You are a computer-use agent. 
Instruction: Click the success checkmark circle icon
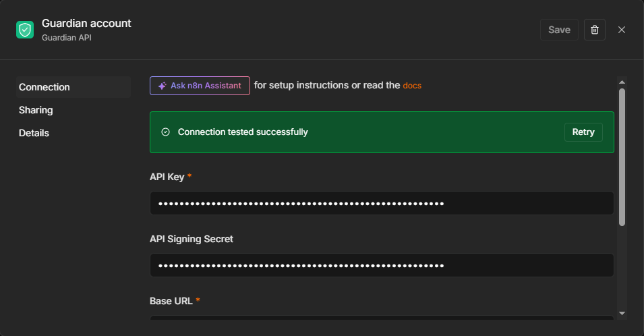[x=165, y=132]
